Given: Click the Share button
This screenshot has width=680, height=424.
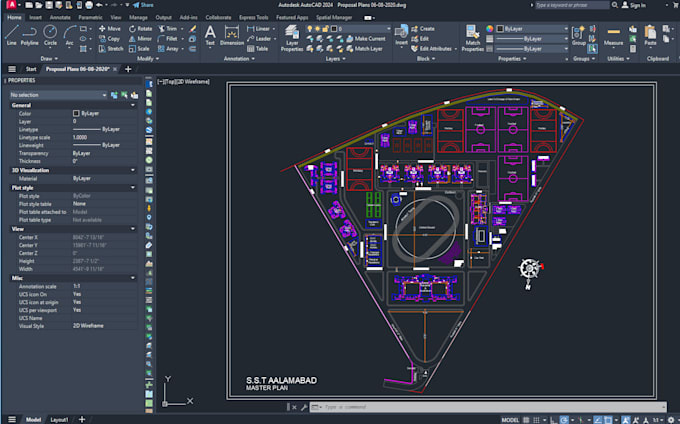Looking at the screenshot, I should coord(143,5).
